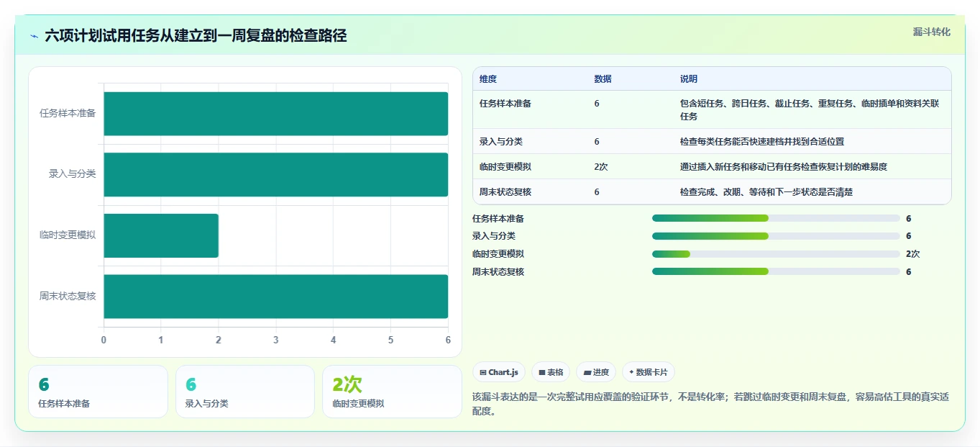This screenshot has height=447, width=980.
Task: Click the 2次 value beside progress bar
Action: tap(913, 254)
